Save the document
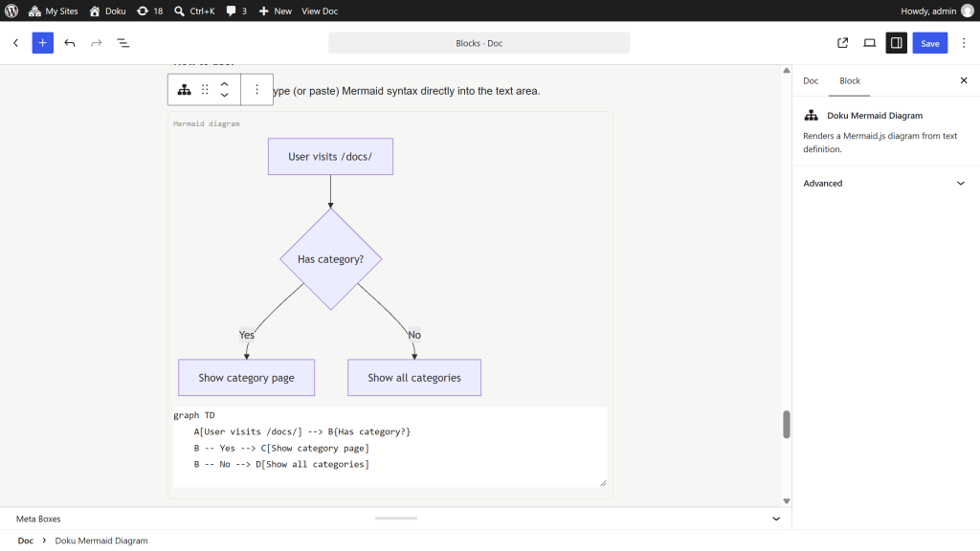This screenshot has height=551, width=980. 930,43
